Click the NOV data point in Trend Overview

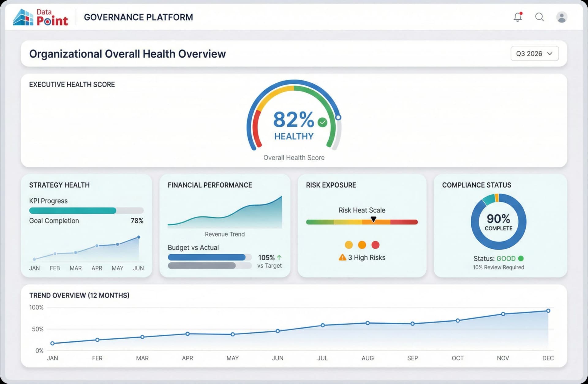pos(503,314)
